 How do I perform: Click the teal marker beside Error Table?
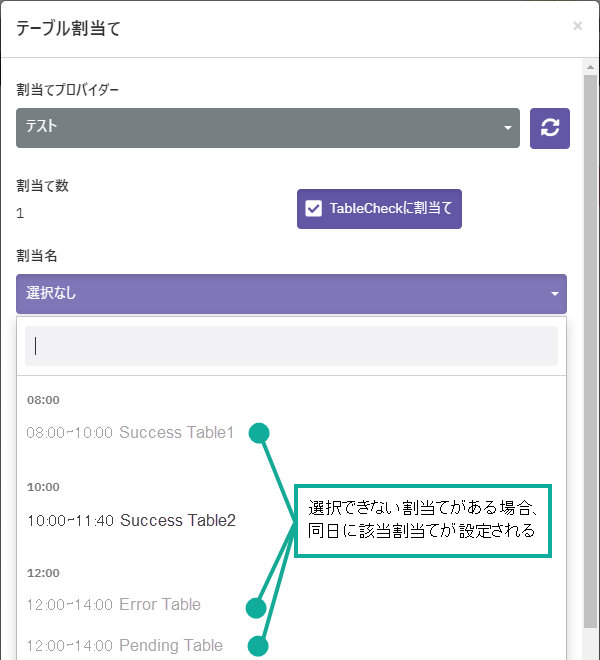coord(256,607)
